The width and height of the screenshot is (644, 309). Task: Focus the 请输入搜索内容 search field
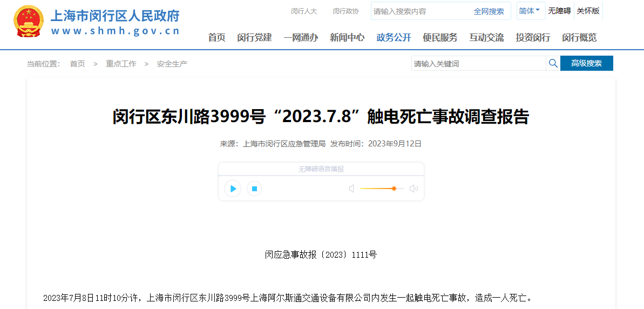(x=418, y=11)
